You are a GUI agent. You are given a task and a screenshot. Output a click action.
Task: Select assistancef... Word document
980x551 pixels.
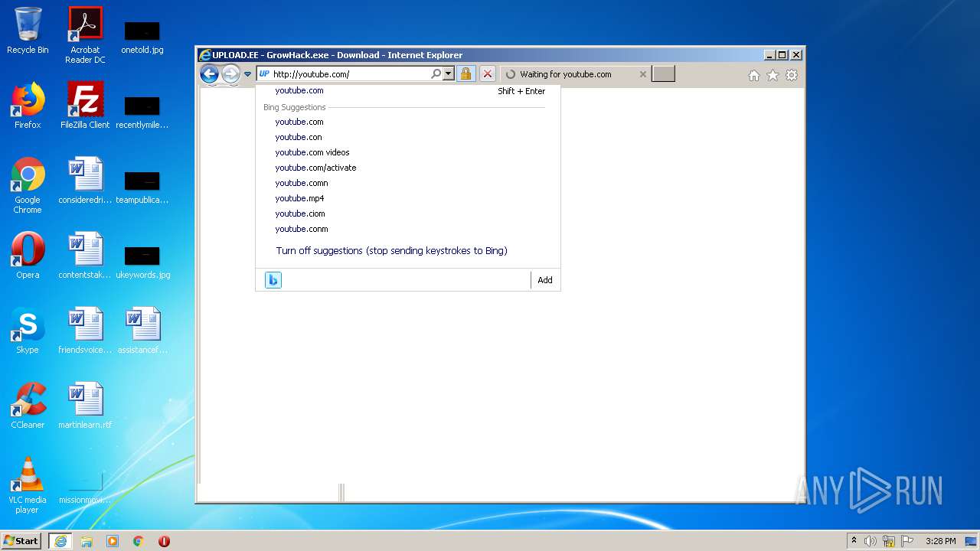pyautogui.click(x=142, y=331)
